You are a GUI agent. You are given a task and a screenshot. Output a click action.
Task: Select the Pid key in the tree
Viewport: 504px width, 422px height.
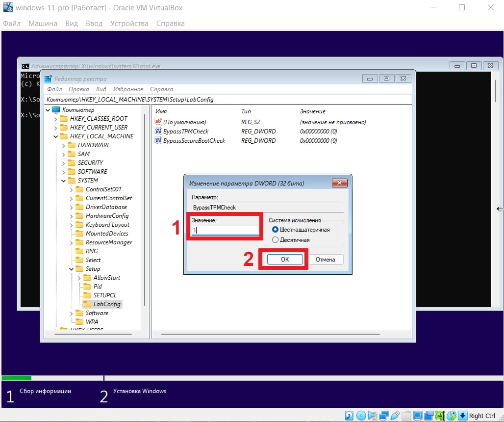tap(98, 286)
